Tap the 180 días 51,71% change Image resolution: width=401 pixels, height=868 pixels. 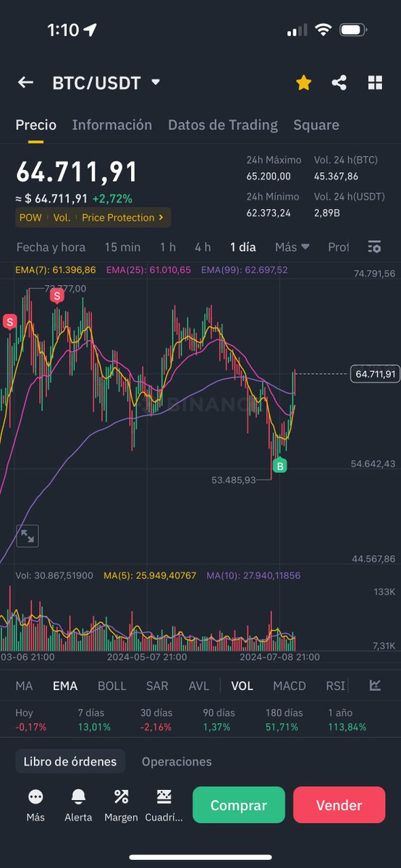(284, 720)
